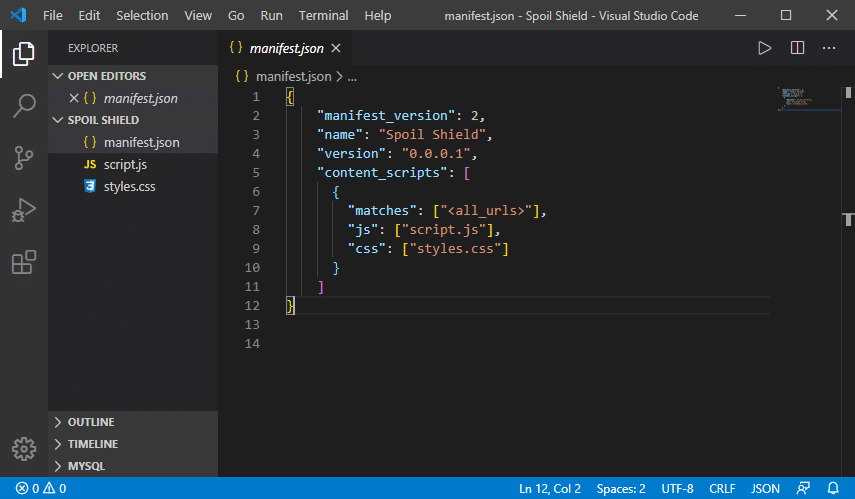The image size is (855, 499).
Task: Change end of line sequence CRLF
Action: (722, 488)
